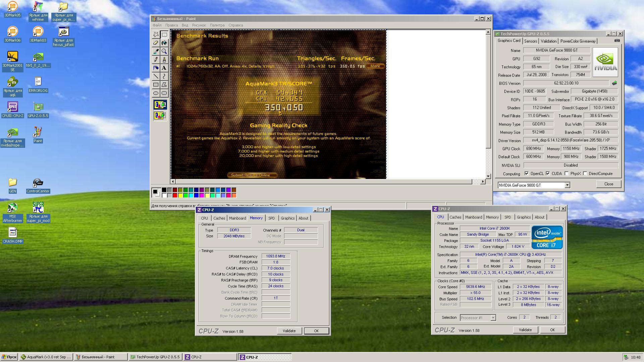Toggle the PhysX checkbox in GPU-Z
The height and width of the screenshot is (362, 644).
click(x=567, y=174)
